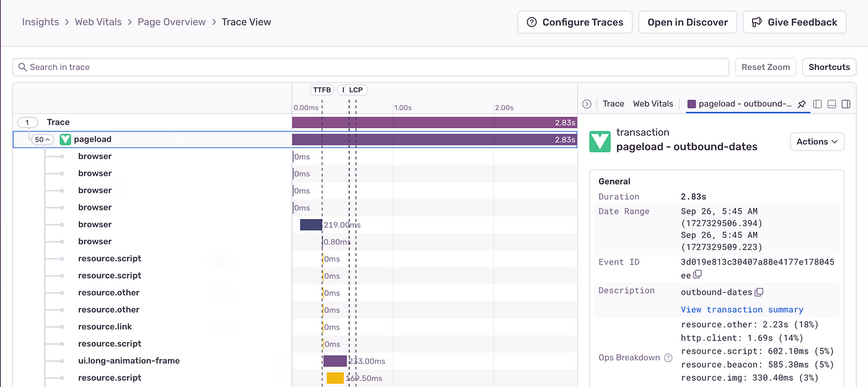This screenshot has height=387, width=868.
Task: Dock details drawer to the bottom
Action: click(x=831, y=104)
